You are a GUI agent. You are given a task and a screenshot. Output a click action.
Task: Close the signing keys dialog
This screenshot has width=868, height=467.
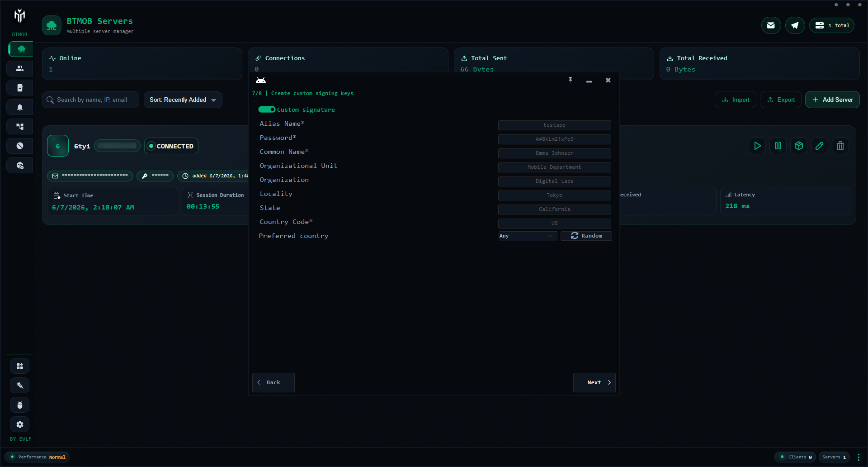[608, 80]
